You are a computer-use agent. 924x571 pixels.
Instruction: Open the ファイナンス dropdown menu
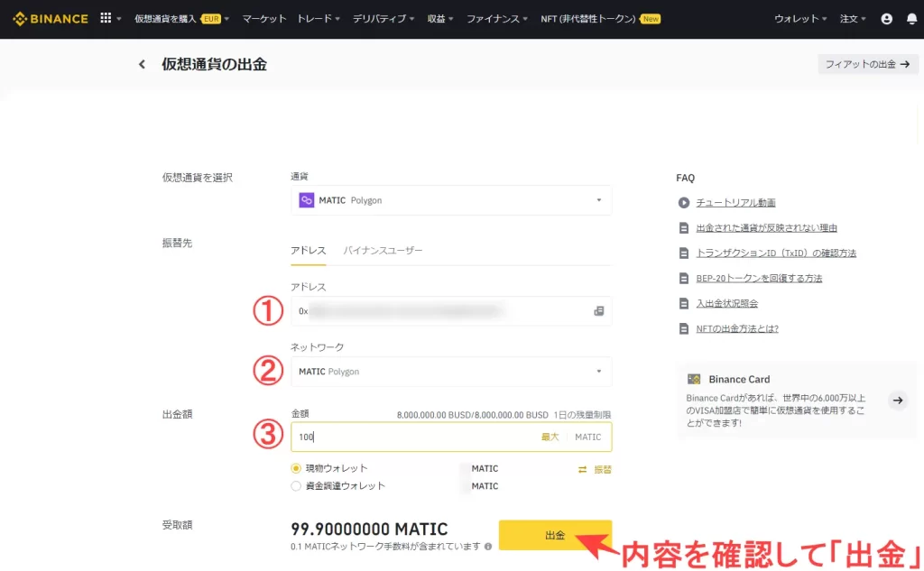coord(497,19)
